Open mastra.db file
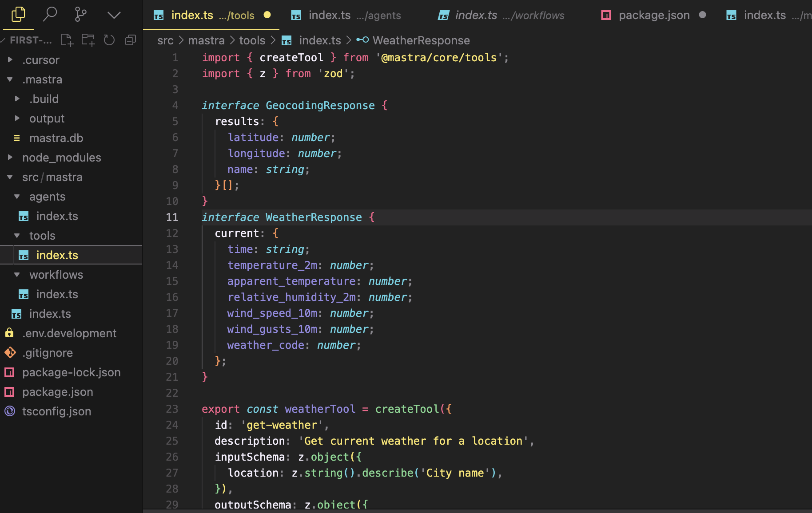Viewport: 812px width, 513px height. (71, 138)
